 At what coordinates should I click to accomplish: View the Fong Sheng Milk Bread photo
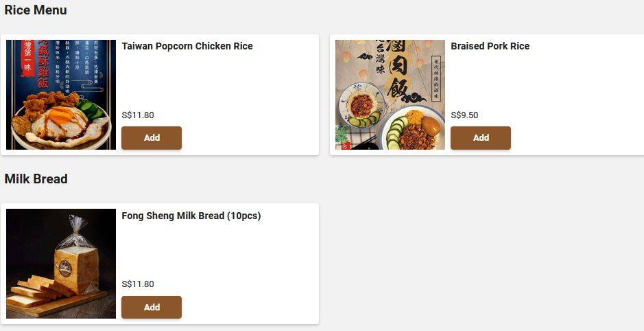61,264
